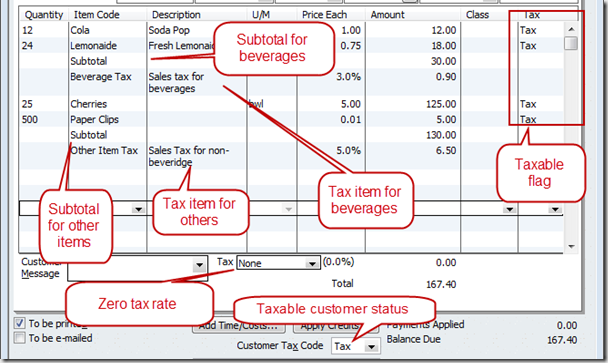Screen dimensions: 608x363
Task: Expand the Customer Tax Code dropdown
Action: pyautogui.click(x=371, y=346)
